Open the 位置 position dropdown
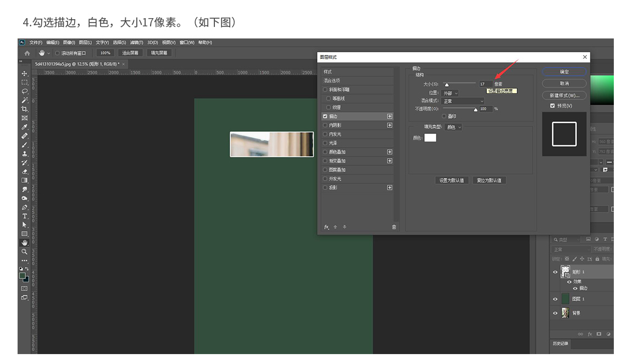 click(451, 93)
